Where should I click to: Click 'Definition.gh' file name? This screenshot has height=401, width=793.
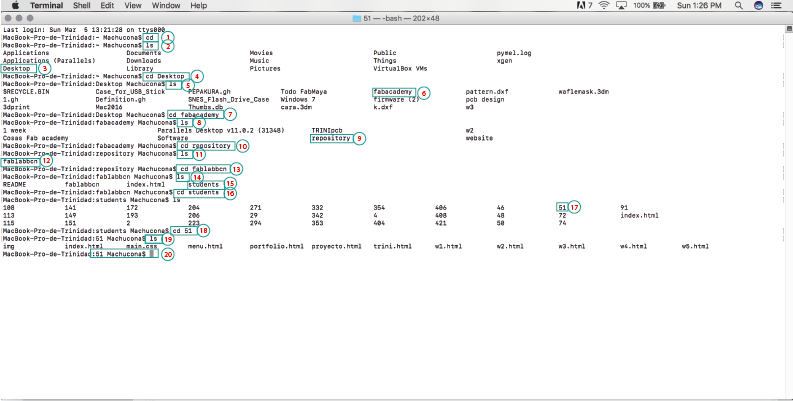point(120,100)
